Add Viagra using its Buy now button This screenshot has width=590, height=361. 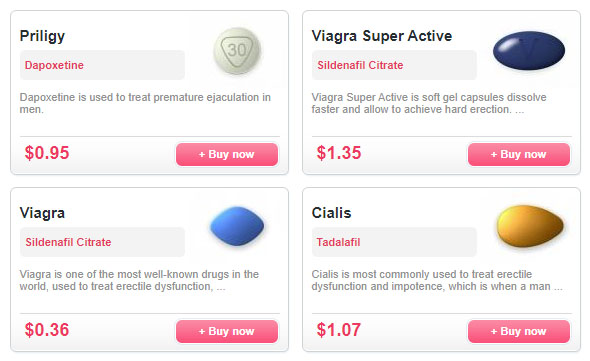tap(227, 331)
